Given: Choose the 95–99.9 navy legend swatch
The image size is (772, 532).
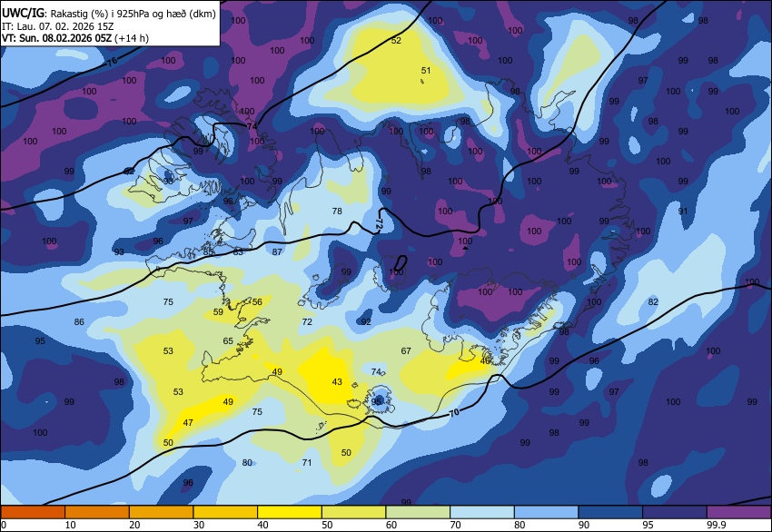Looking at the screenshot, I should [675, 512].
